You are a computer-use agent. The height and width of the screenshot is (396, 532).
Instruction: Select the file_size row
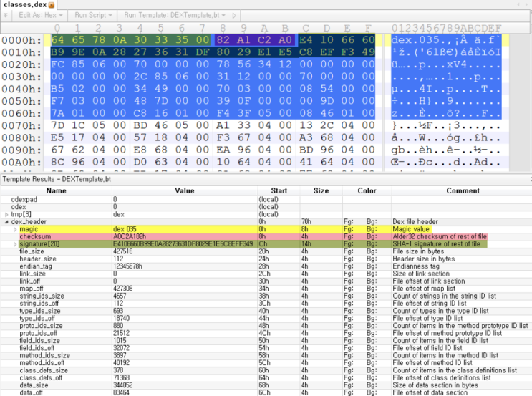266,251
